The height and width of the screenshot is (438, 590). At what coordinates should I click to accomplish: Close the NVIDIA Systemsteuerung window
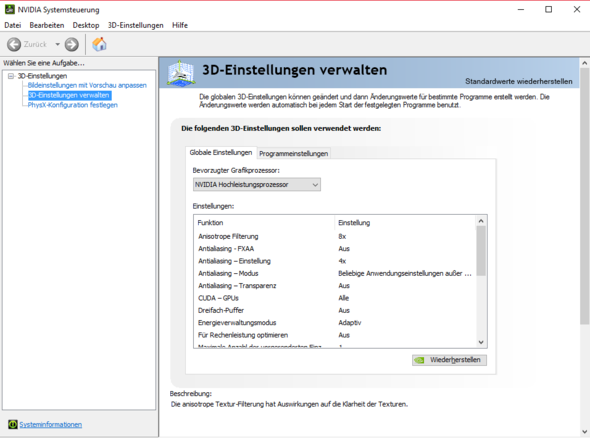coord(577,9)
